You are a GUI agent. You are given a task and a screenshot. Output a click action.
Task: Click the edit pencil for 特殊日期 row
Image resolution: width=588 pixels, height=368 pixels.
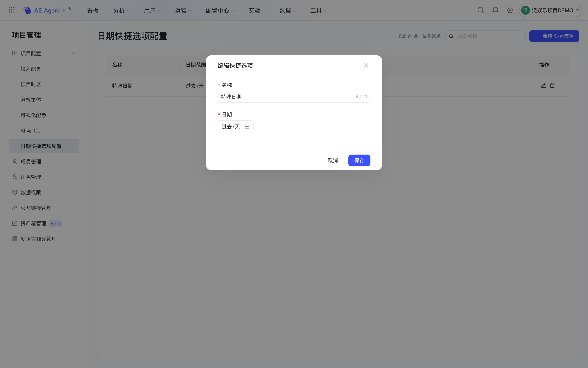tap(543, 85)
